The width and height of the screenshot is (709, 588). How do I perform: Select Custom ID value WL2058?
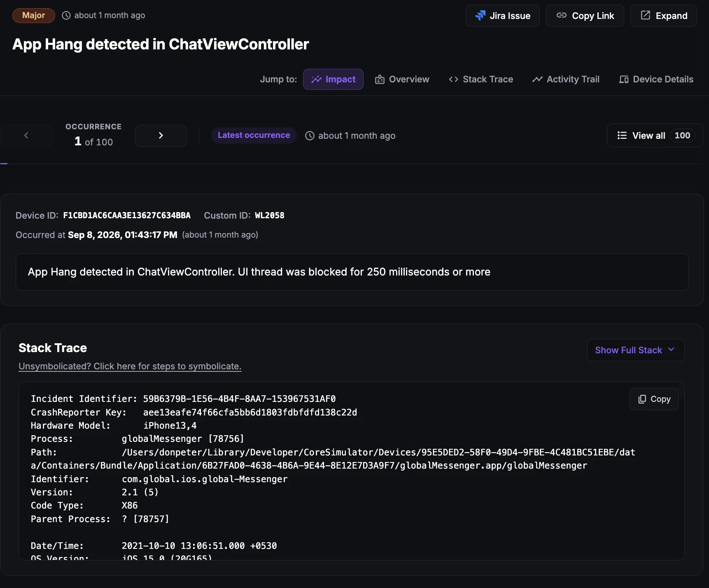pyautogui.click(x=270, y=215)
